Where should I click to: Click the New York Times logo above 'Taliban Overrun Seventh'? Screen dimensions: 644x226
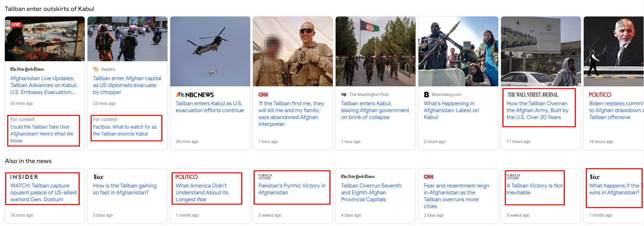[x=358, y=176]
